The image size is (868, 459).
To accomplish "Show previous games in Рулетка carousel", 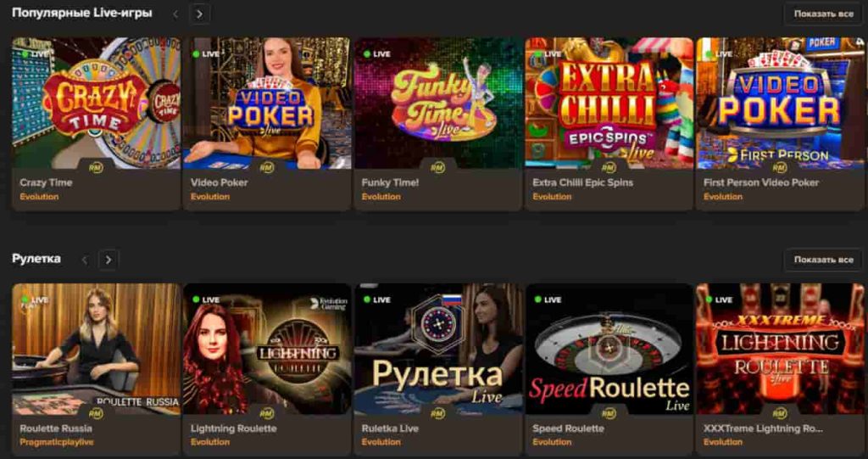I will pos(85,260).
